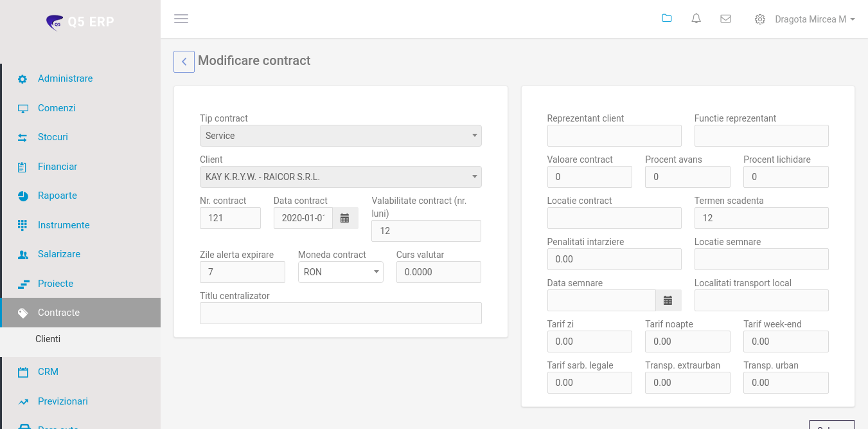Open the Financiar menu in sidebar

point(57,167)
